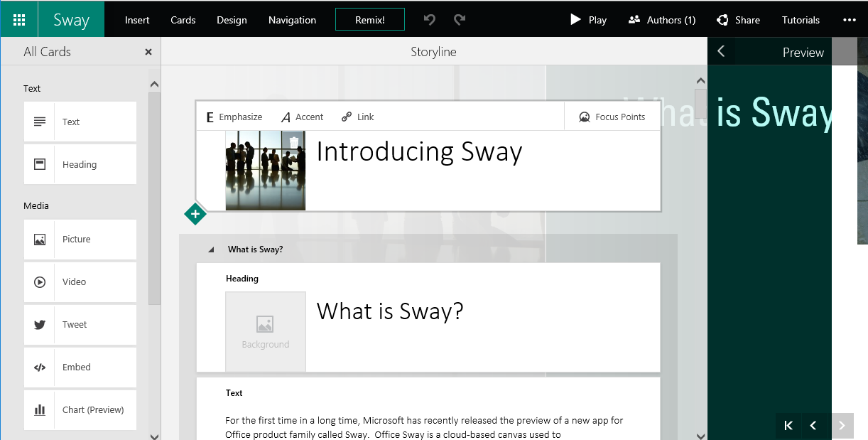Open the Navigation menu
The image size is (868, 440).
[292, 20]
